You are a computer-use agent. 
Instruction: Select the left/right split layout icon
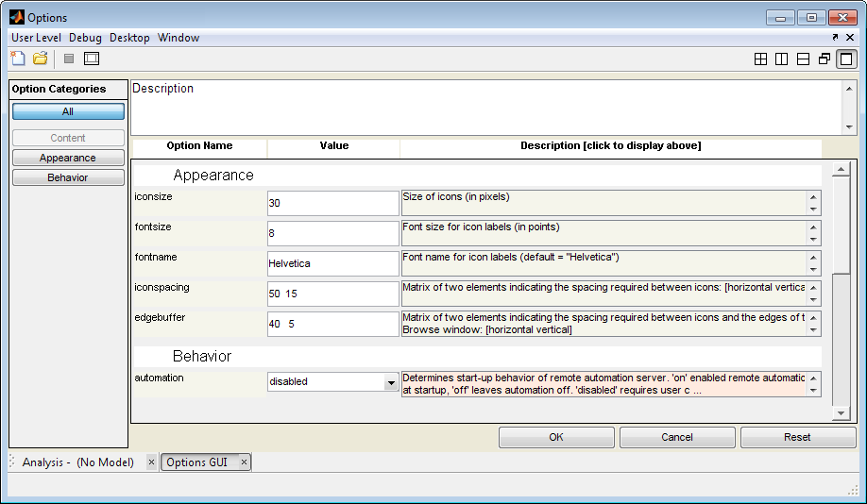click(x=781, y=59)
